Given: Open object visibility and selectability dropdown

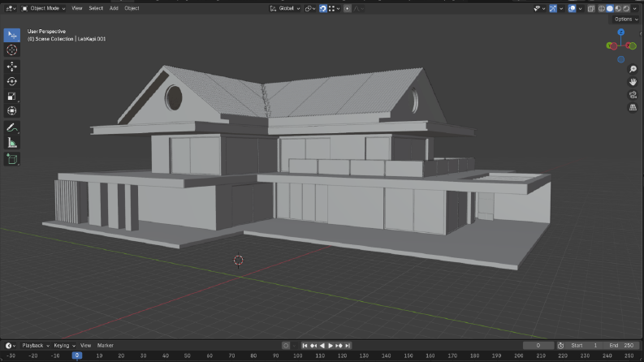Looking at the screenshot, I should [x=539, y=8].
